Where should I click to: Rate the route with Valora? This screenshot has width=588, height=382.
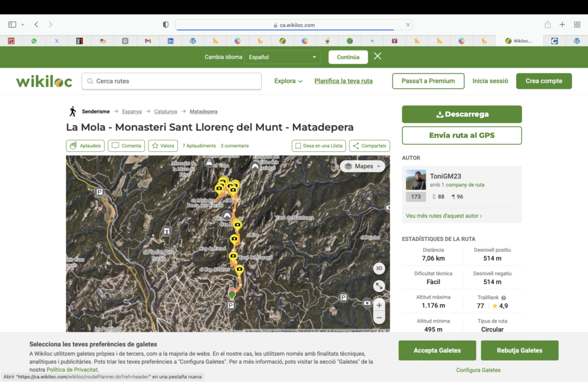tap(163, 146)
